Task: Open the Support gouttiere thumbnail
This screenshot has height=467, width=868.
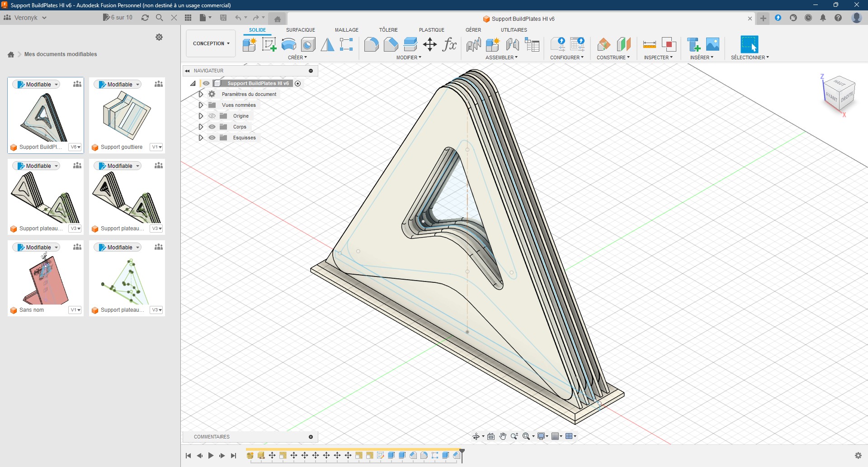Action: coord(127,114)
